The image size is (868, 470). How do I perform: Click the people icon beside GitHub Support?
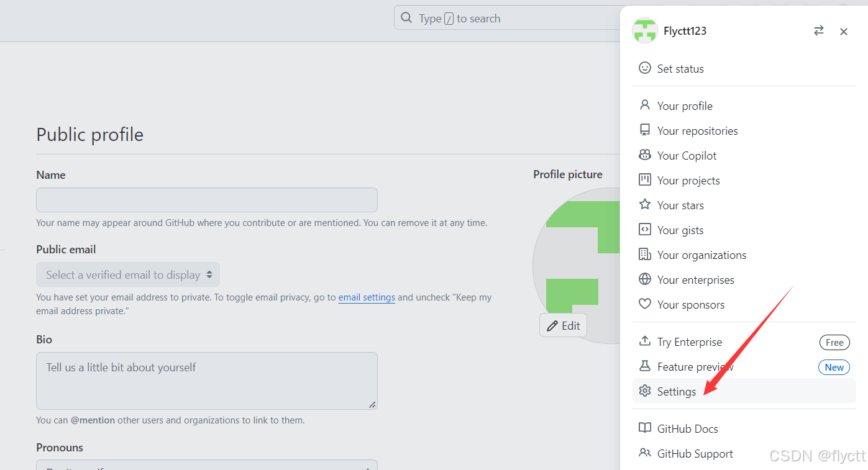click(x=645, y=453)
